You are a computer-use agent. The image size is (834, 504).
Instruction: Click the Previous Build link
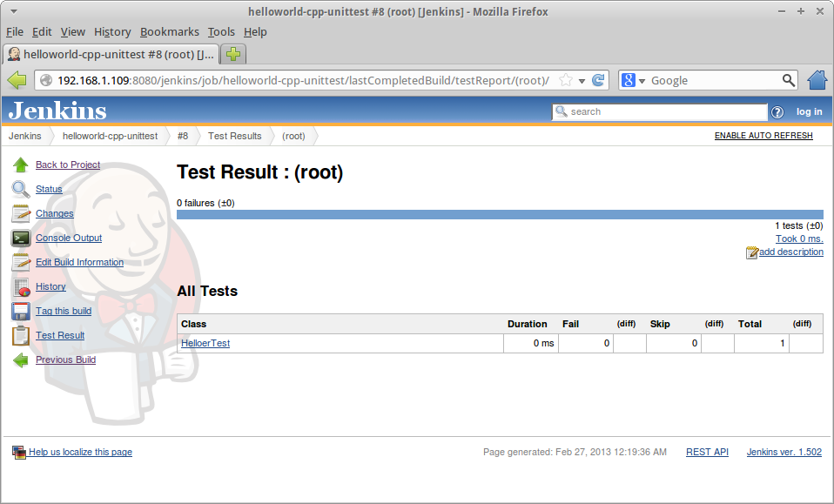pyautogui.click(x=65, y=360)
